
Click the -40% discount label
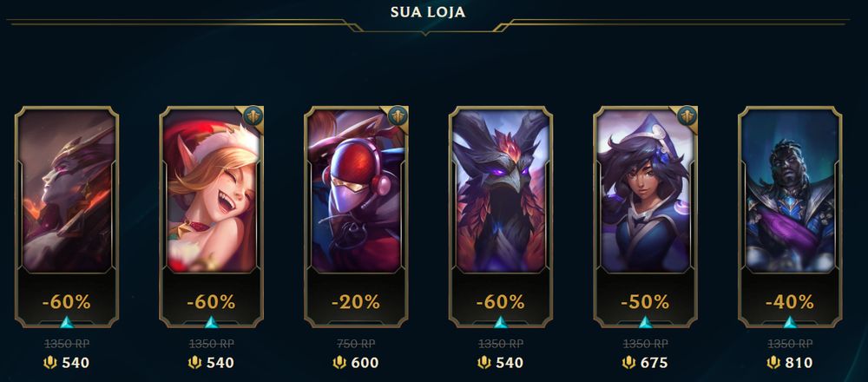790,302
